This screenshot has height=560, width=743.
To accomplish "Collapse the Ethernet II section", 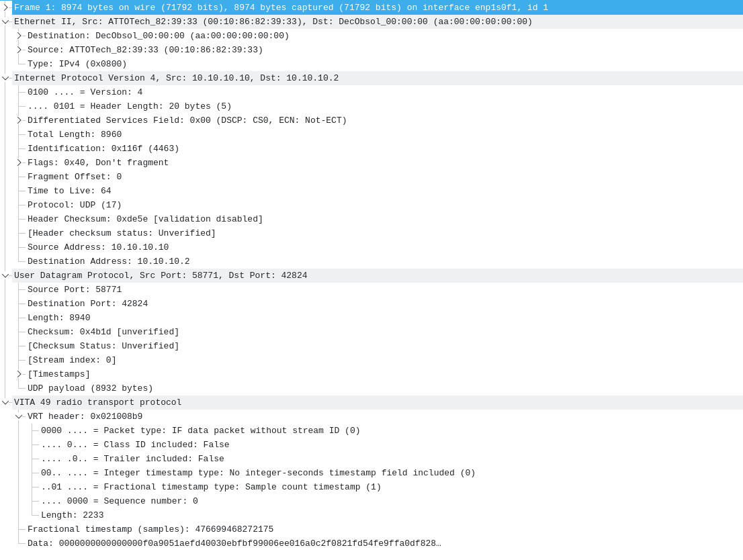I will pos(5,21).
